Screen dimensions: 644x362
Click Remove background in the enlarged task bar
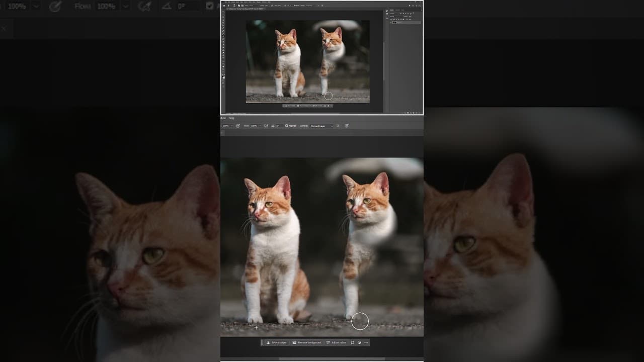point(307,342)
